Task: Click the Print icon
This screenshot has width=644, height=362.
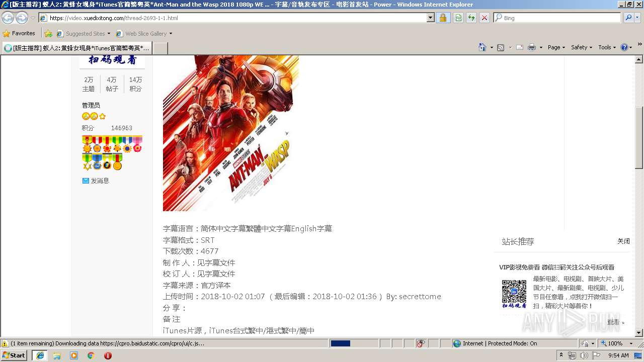Action: click(532, 47)
